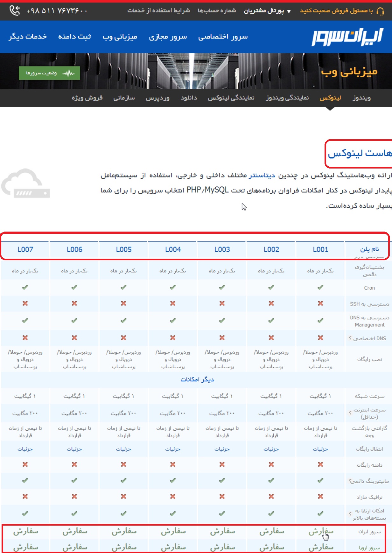
Task: Open the ثبت دامنه menu
Action: [74, 37]
